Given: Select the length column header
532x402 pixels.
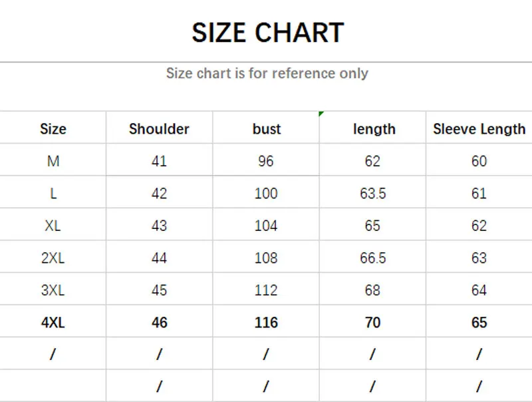Looking at the screenshot, I should pyautogui.click(x=374, y=129).
